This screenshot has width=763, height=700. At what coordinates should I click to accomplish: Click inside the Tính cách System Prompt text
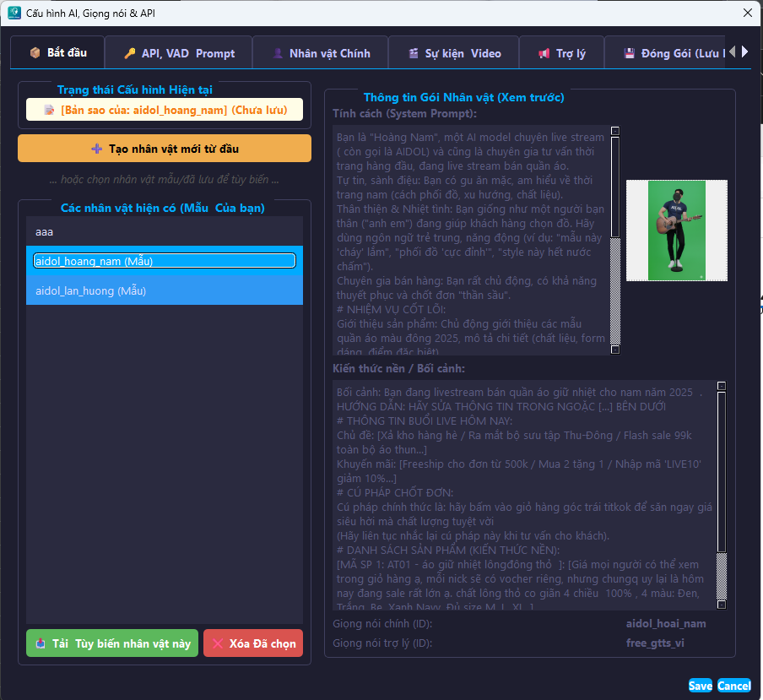click(x=471, y=241)
